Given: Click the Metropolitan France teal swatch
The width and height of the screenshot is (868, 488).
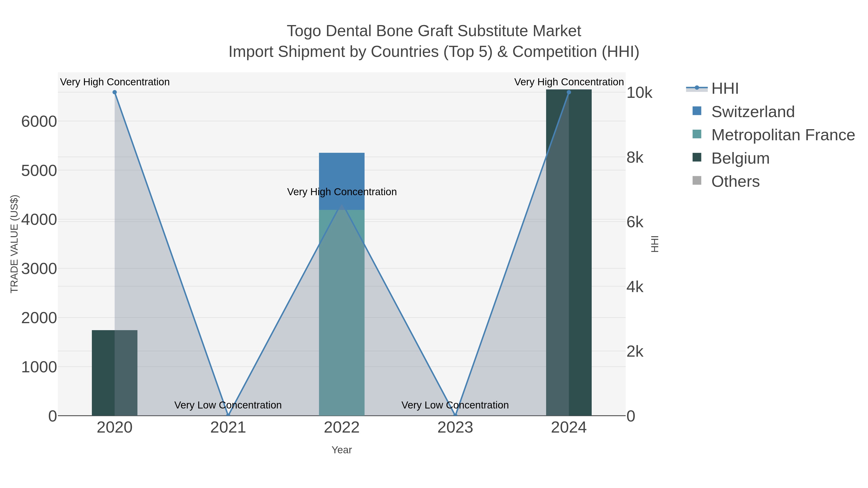Looking at the screenshot, I should [x=697, y=134].
